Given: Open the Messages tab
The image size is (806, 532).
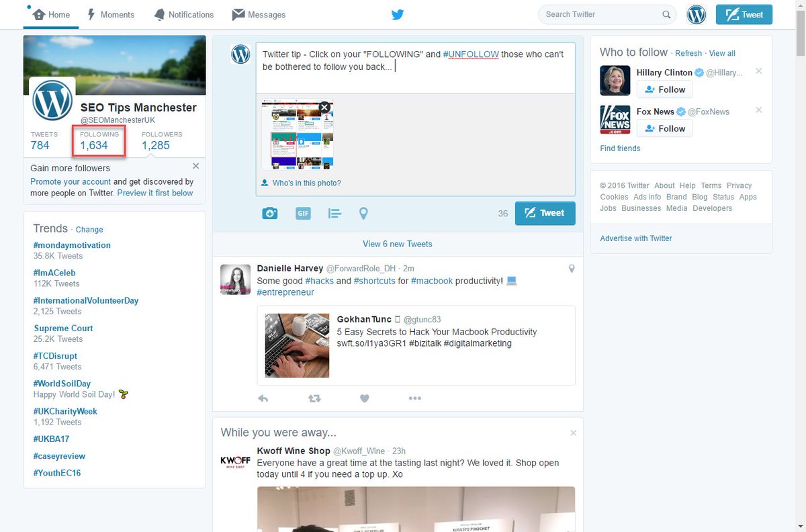Looking at the screenshot, I should point(259,14).
